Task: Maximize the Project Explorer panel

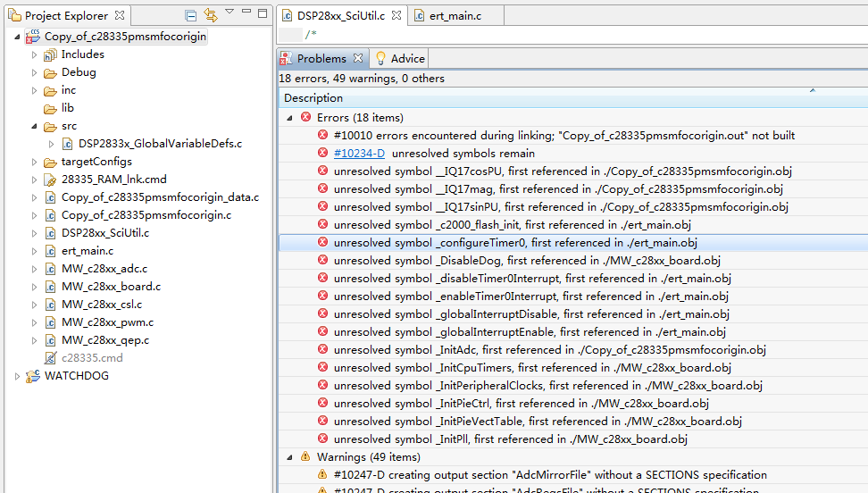Action: 263,13
